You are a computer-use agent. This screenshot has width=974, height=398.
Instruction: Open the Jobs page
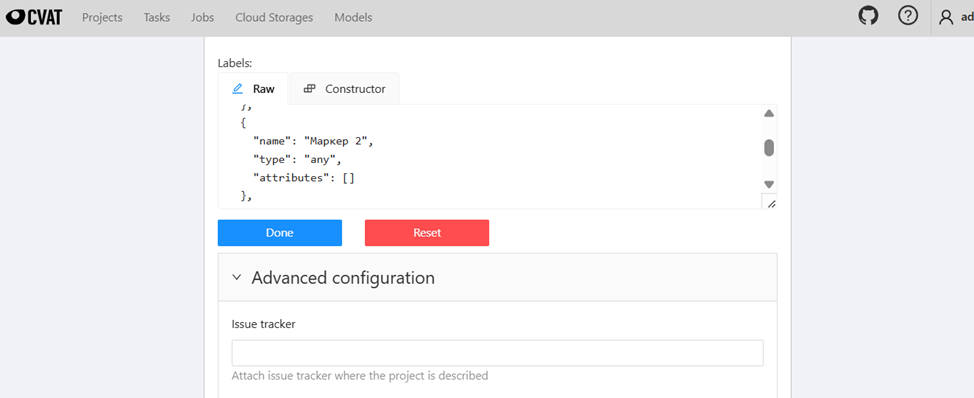click(x=203, y=17)
